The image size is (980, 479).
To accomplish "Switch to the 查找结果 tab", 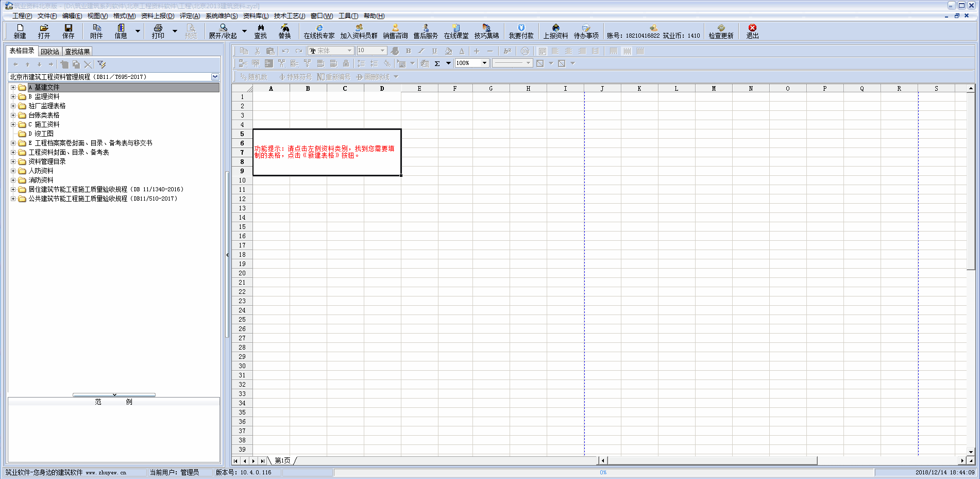I will tap(77, 52).
